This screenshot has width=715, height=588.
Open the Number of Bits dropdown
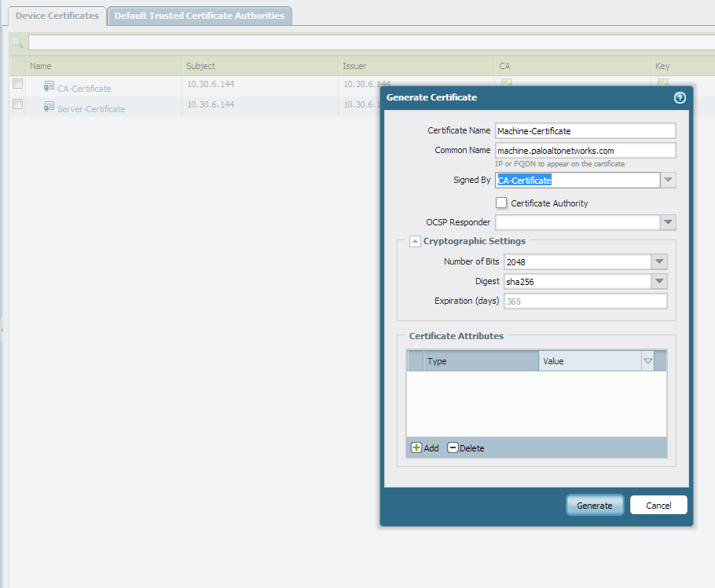pyautogui.click(x=659, y=261)
